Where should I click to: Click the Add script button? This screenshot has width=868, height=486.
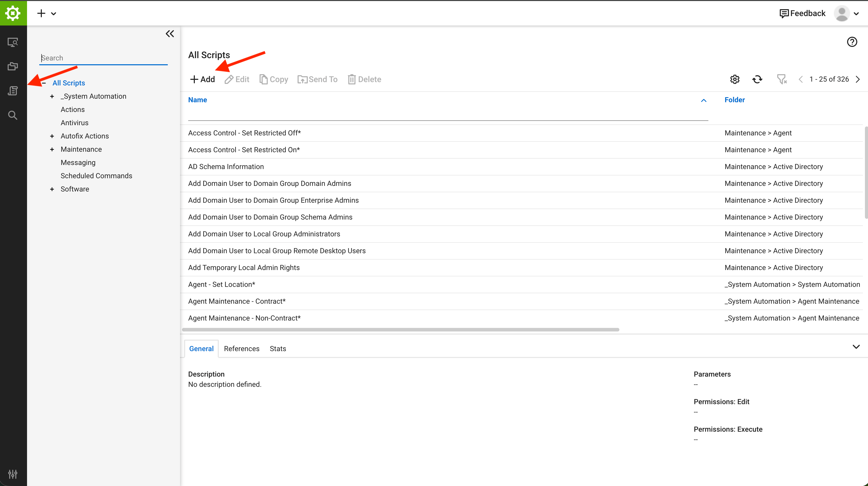coord(202,79)
